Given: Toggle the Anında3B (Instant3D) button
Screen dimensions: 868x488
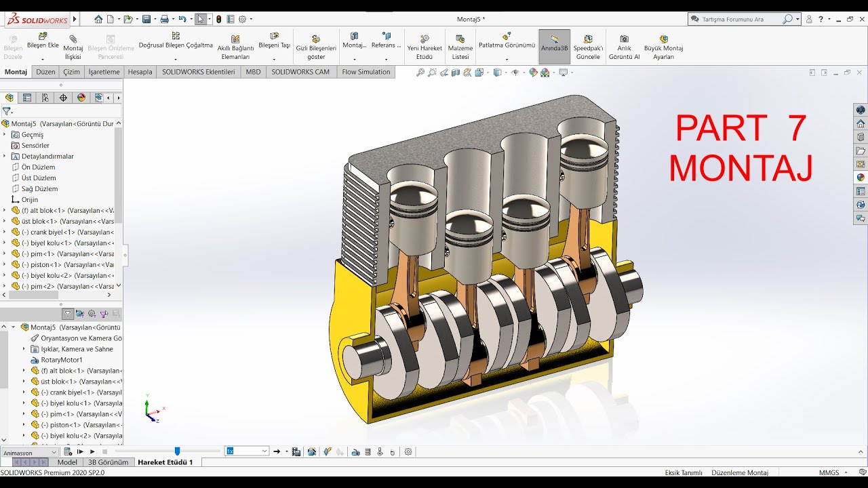Looking at the screenshot, I should point(555,45).
